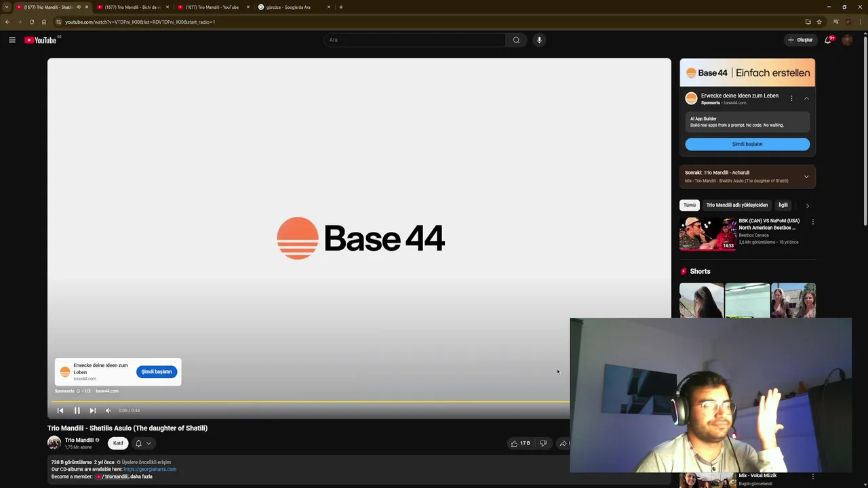Expand description with daha fazla
Image resolution: width=868 pixels, height=488 pixels.
coord(140,476)
